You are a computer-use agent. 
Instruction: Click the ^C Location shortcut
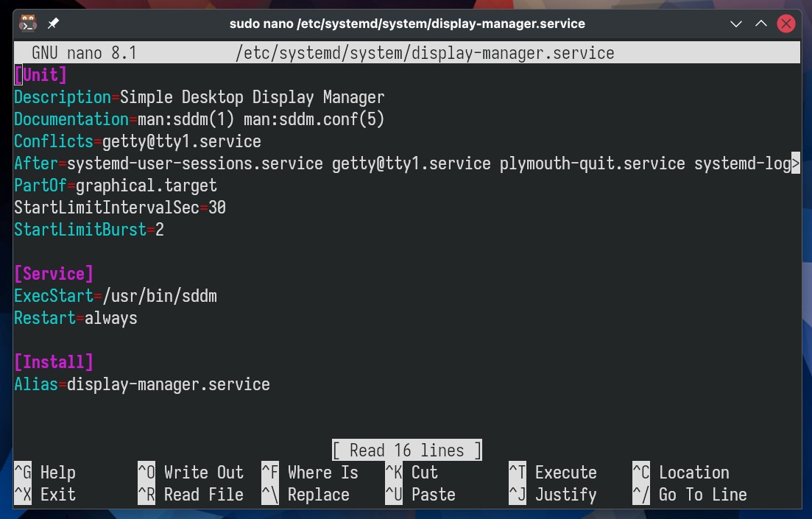coord(681,473)
